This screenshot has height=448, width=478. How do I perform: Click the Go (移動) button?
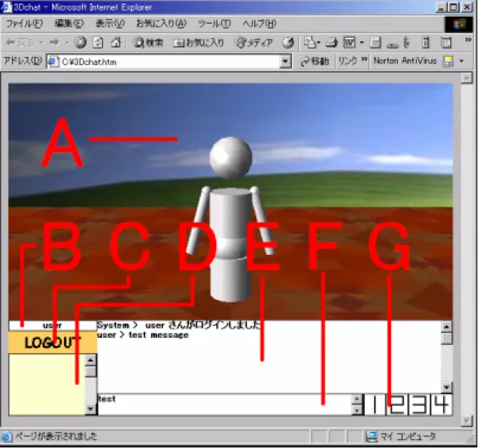coord(315,61)
